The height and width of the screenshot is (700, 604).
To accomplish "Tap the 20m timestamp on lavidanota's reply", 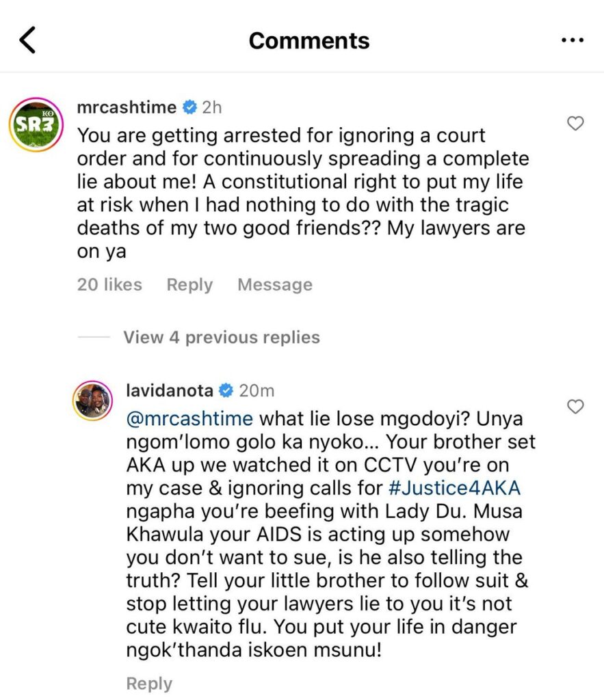I will click(257, 391).
